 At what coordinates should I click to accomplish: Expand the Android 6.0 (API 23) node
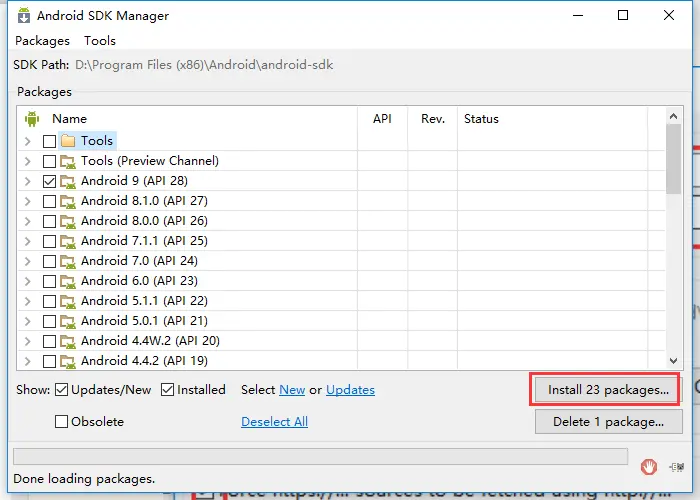[28, 281]
